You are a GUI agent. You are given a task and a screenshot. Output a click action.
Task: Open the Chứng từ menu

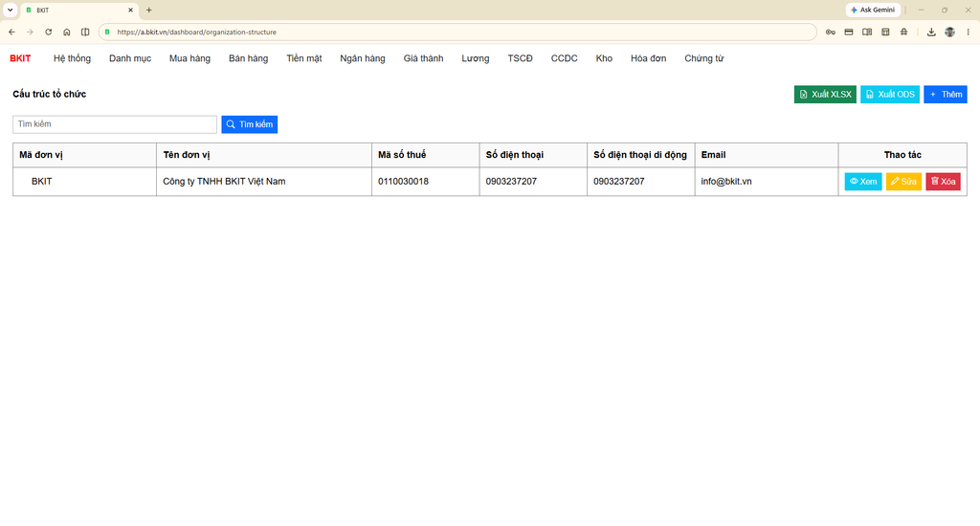tap(703, 58)
